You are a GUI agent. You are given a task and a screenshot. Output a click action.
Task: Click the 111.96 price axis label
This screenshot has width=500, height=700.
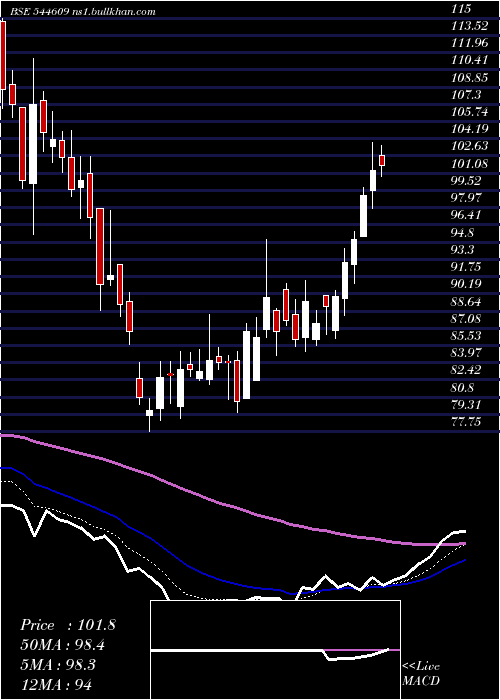point(469,43)
